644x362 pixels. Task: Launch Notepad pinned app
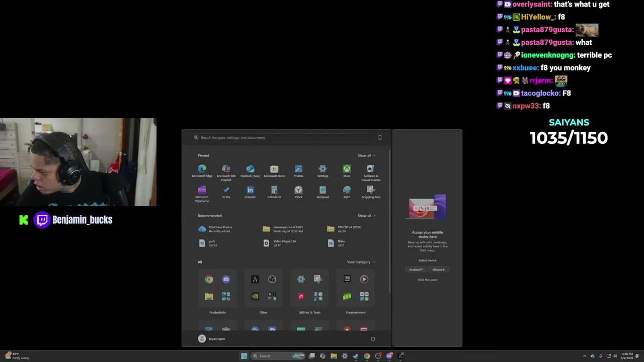coord(323,192)
